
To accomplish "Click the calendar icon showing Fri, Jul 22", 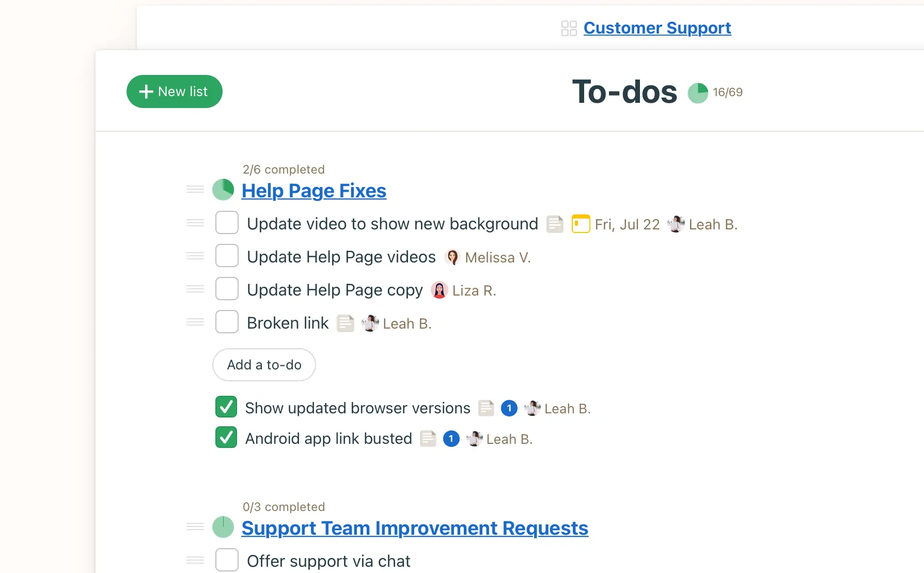I will [x=580, y=224].
